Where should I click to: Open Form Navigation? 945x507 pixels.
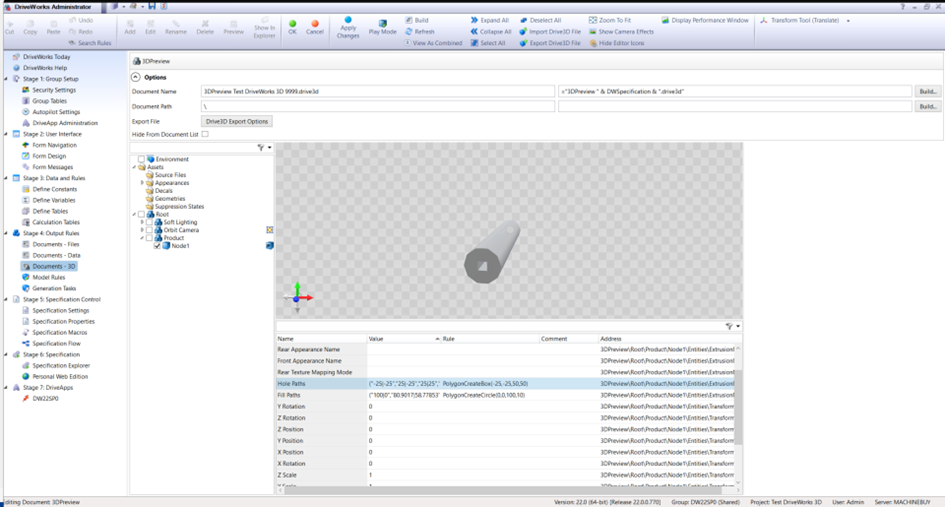[x=54, y=145]
